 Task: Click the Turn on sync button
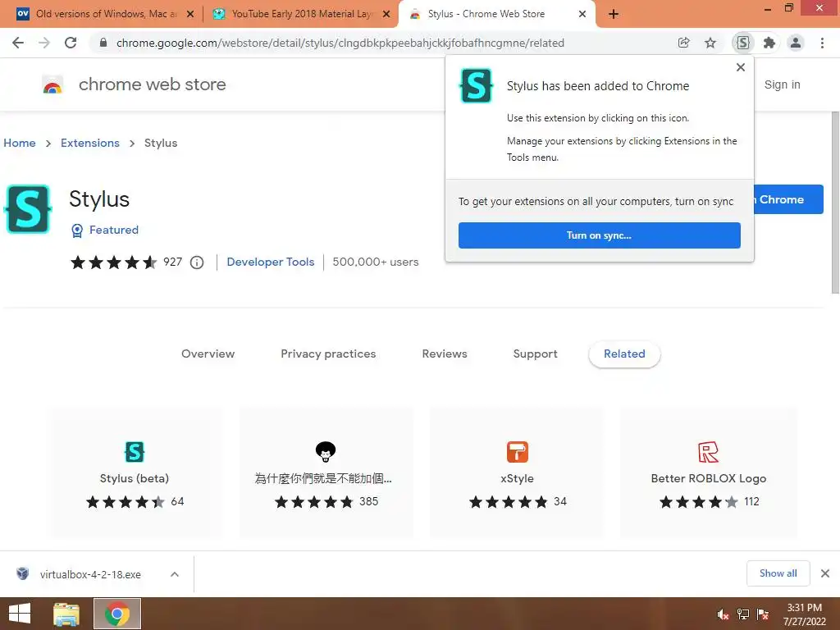click(599, 235)
